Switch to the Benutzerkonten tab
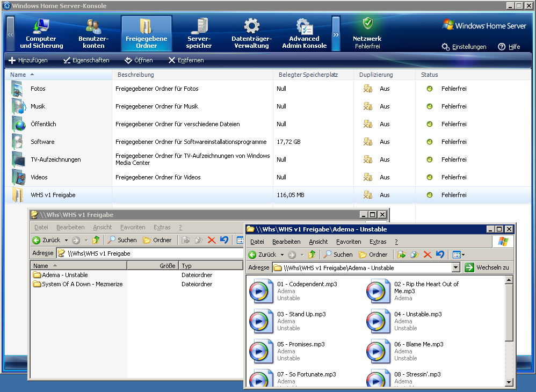Screen dimensions: 536x392 click(93, 34)
